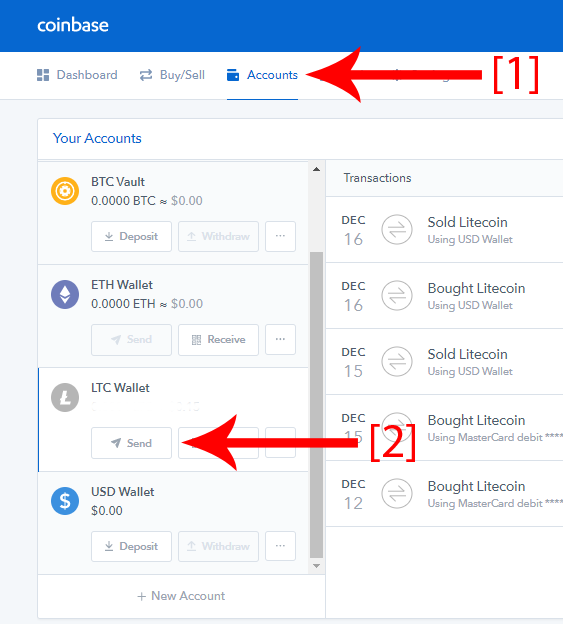
Task: Click the Buy/Sell arrows icon
Action: click(x=146, y=75)
